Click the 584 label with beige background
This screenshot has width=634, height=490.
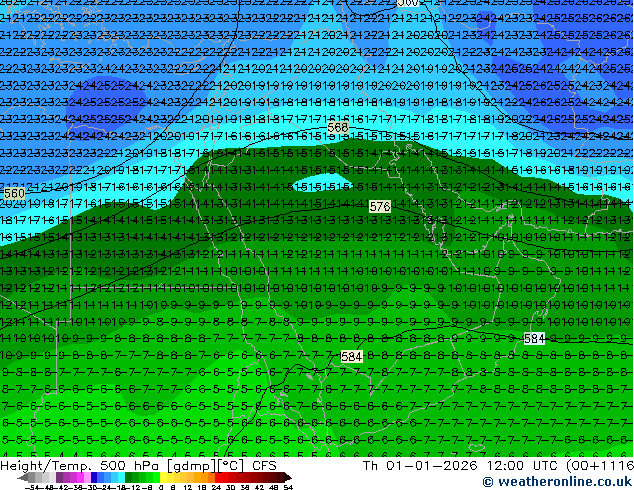coord(351,357)
